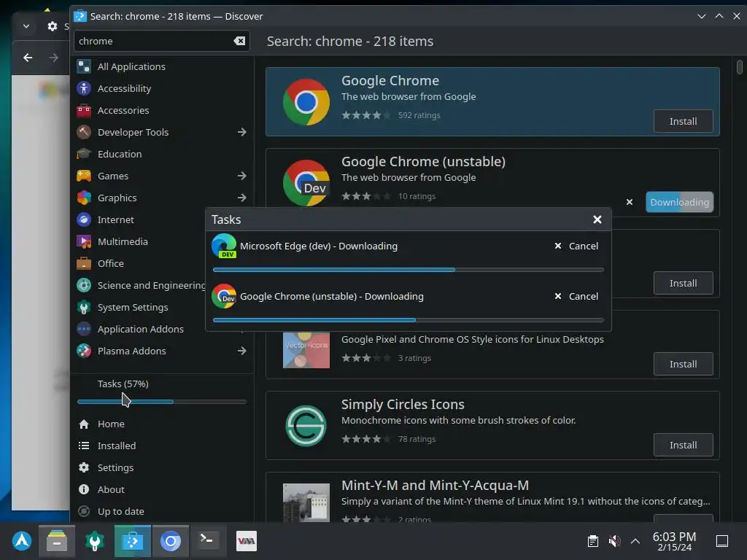Image resolution: width=747 pixels, height=560 pixels.
Task: Cancel Google Chrome (unstable) download in Tasks
Action: tap(576, 297)
